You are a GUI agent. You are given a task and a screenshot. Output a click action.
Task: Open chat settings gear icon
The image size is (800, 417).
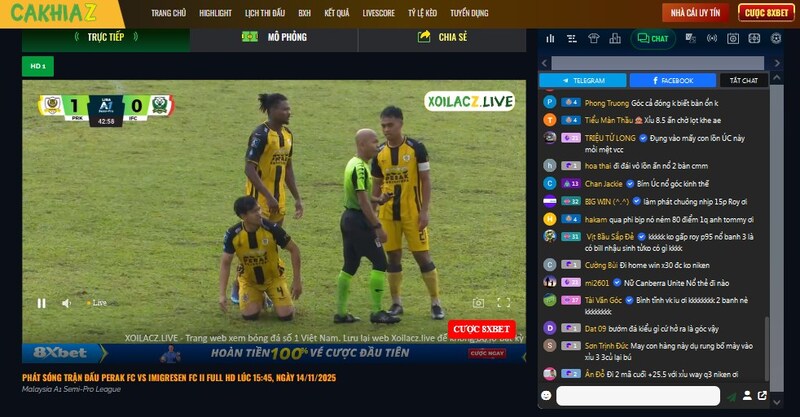point(776,39)
